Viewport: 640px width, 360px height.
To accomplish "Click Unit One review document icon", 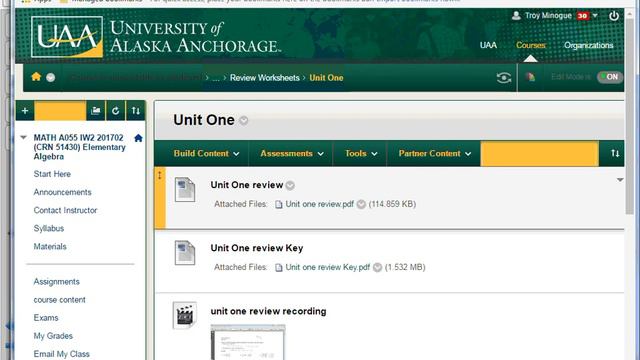I will (x=185, y=190).
